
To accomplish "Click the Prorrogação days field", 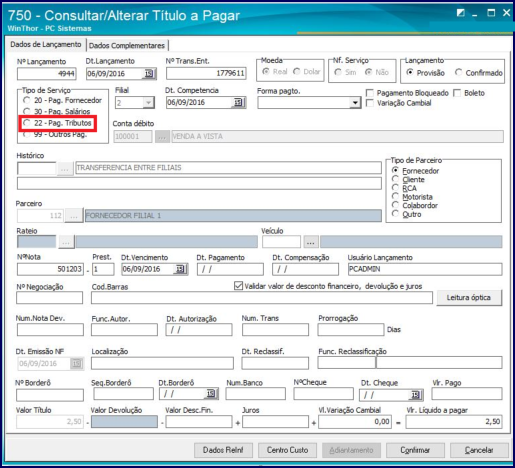I will tap(351, 330).
